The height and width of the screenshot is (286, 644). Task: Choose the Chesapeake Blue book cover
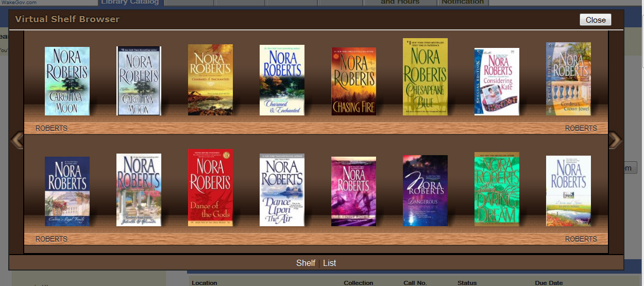pyautogui.click(x=425, y=77)
